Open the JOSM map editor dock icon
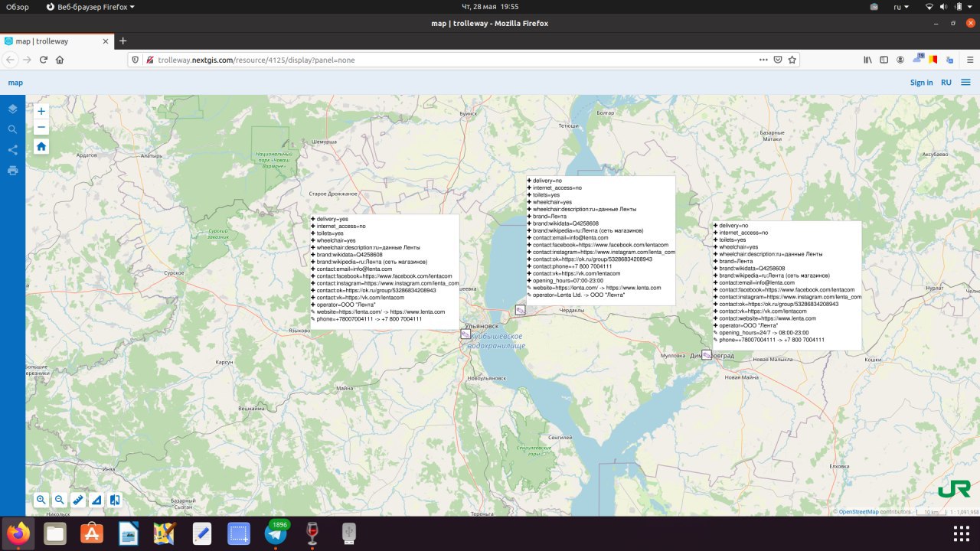The width and height of the screenshot is (980, 551). coord(165,533)
